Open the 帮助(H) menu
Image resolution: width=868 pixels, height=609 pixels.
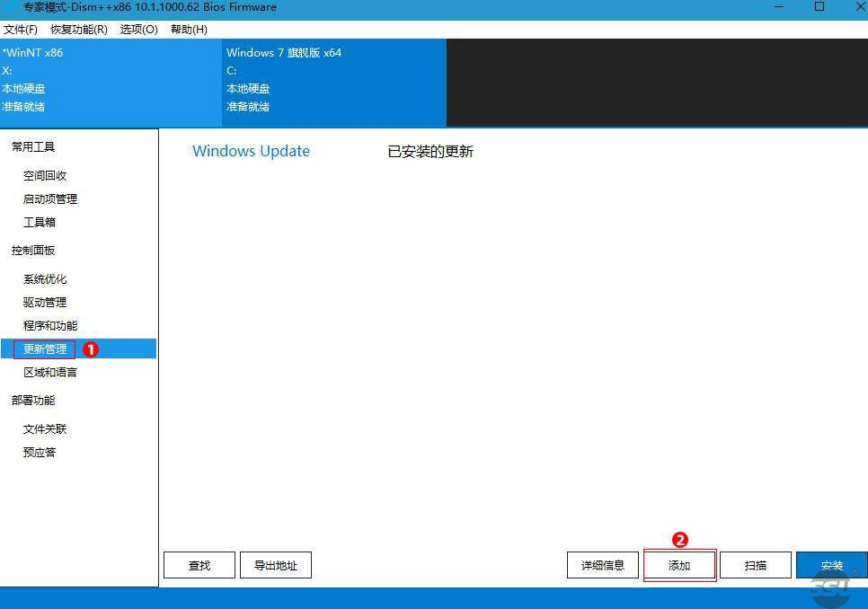click(x=189, y=30)
